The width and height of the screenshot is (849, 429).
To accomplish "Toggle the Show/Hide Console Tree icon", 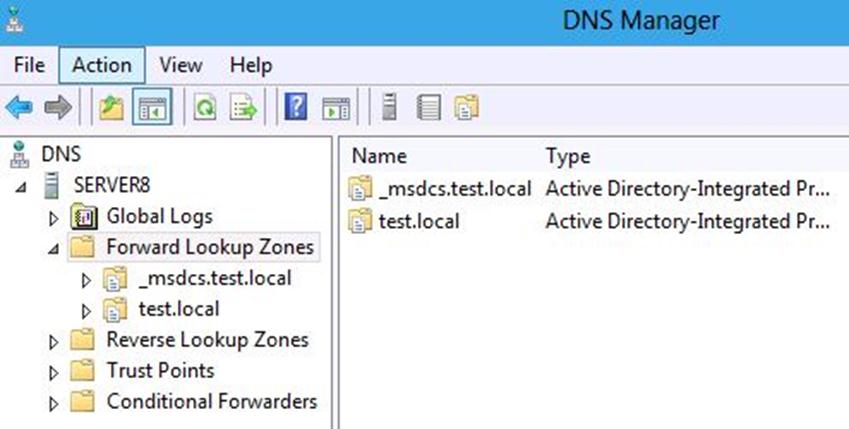I will coord(153,107).
